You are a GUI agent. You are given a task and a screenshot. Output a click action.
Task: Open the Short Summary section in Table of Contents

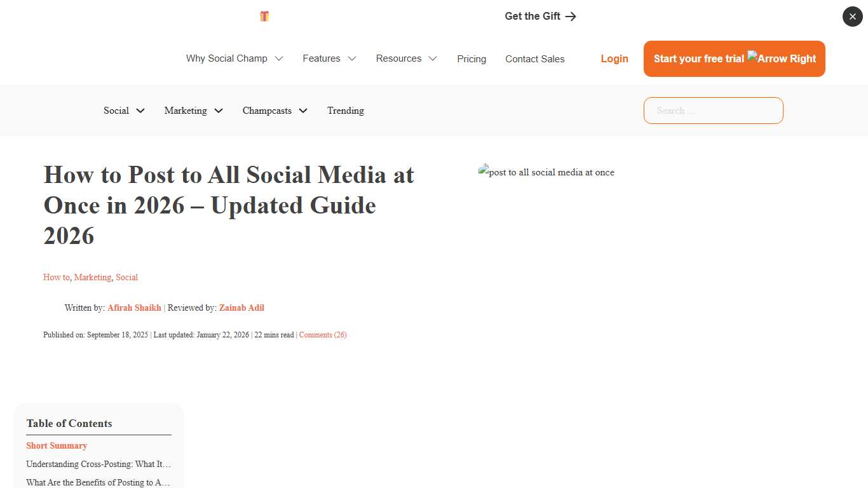tap(57, 445)
